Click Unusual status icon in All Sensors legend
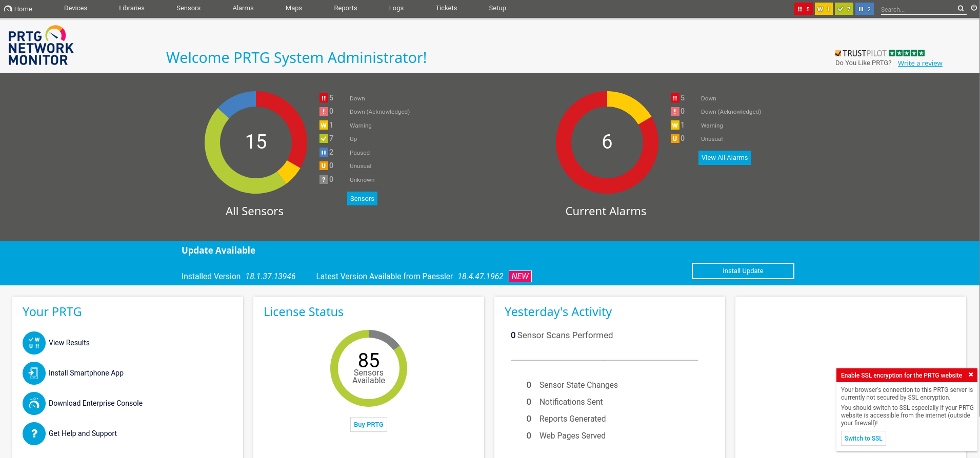This screenshot has height=458, width=980. 324,165
